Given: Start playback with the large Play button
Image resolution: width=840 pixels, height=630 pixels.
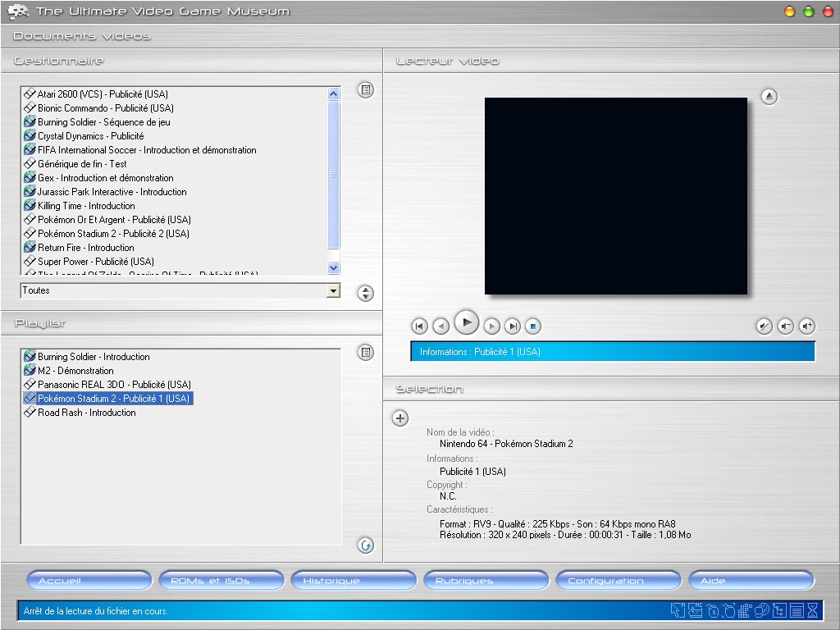Looking at the screenshot, I should click(467, 322).
